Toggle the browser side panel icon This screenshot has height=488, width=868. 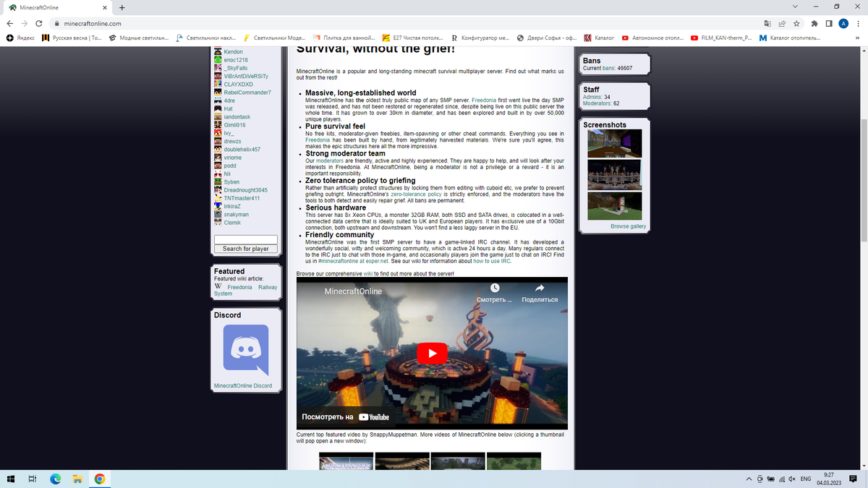tap(830, 23)
